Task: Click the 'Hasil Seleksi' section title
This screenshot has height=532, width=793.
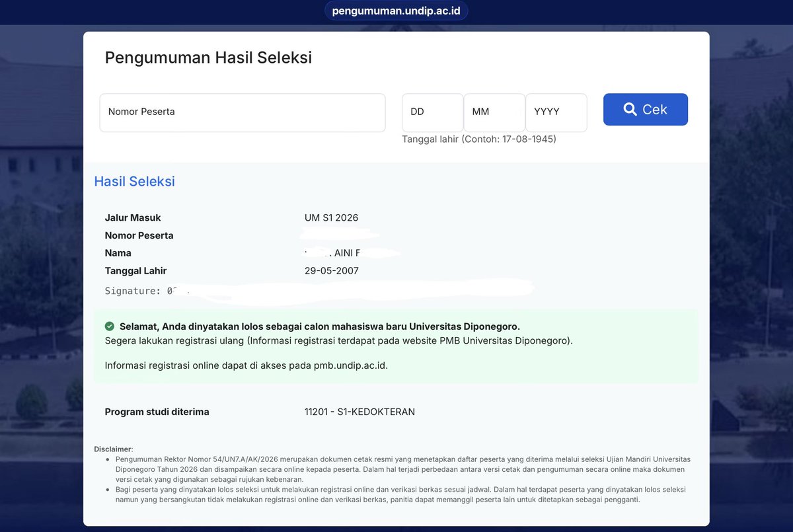Action: click(x=134, y=181)
